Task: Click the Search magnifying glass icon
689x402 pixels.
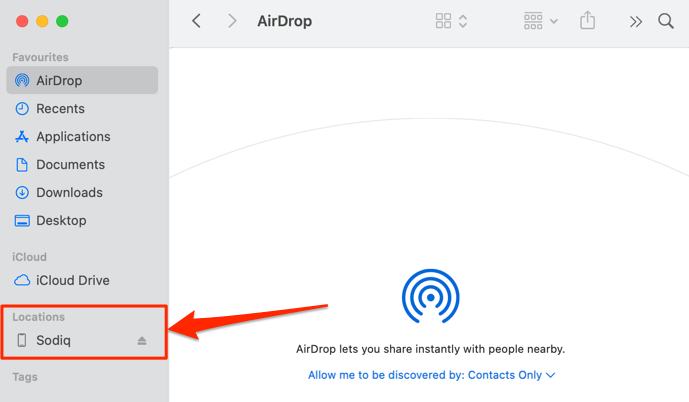Action: [666, 21]
